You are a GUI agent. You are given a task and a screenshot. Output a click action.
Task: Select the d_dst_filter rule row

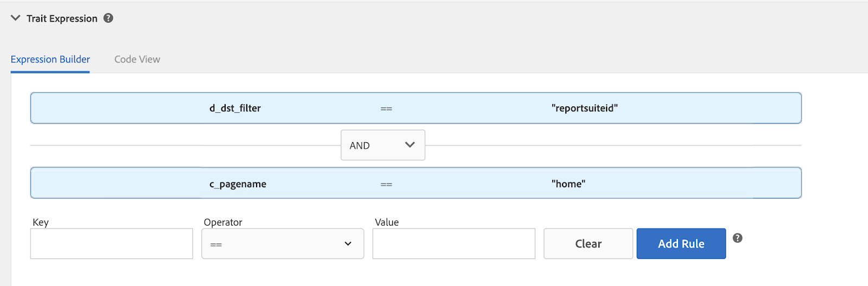[416, 108]
